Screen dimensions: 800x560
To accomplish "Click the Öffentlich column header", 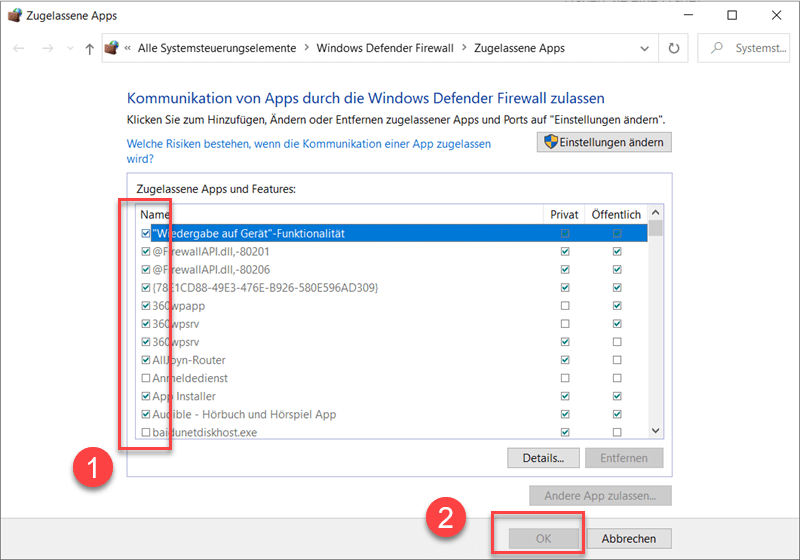I will (x=616, y=215).
